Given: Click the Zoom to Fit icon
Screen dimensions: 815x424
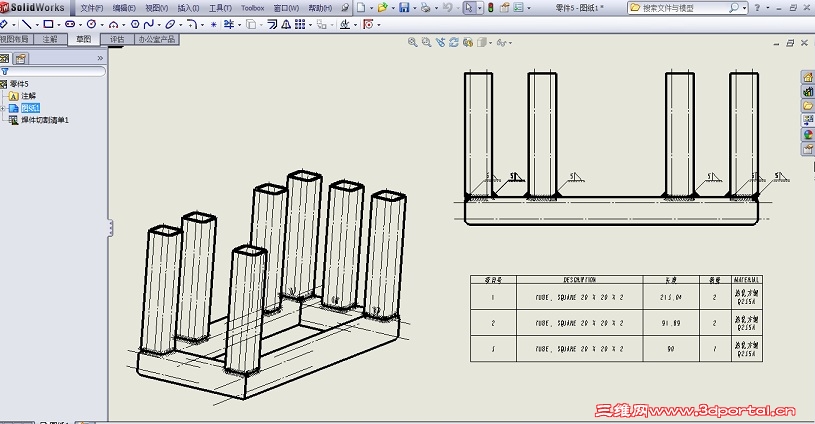Looking at the screenshot, I should (x=413, y=43).
